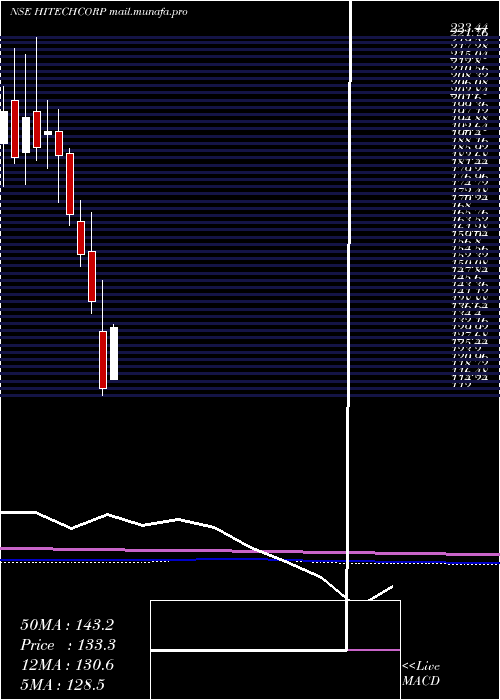500x700 pixels.
Task: Click the Price : 133.3 value
Action: pos(68,645)
